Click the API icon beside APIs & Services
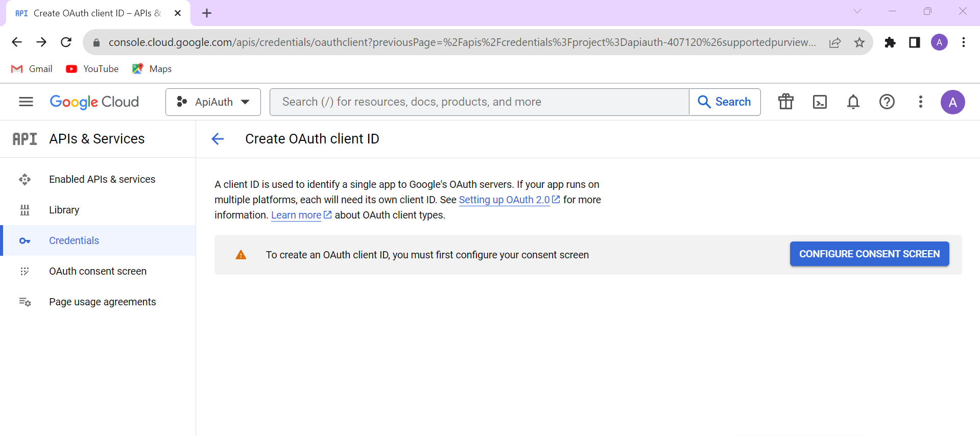980x436 pixels. [25, 139]
